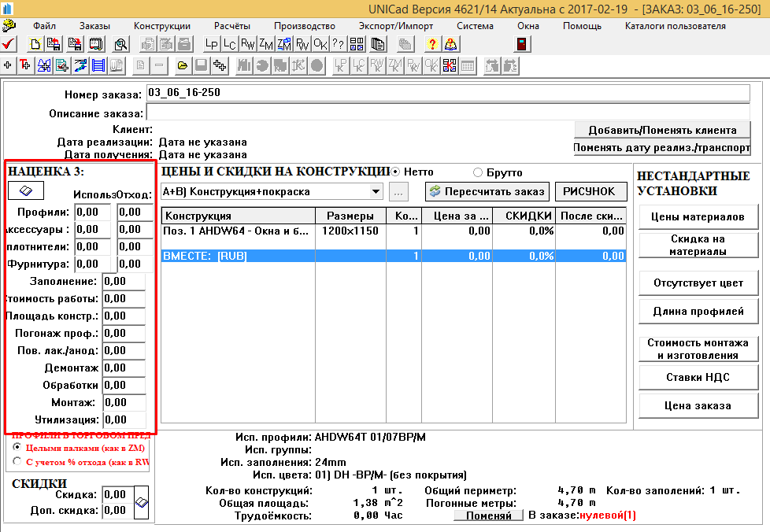Click the plain plus add icon

(7, 66)
